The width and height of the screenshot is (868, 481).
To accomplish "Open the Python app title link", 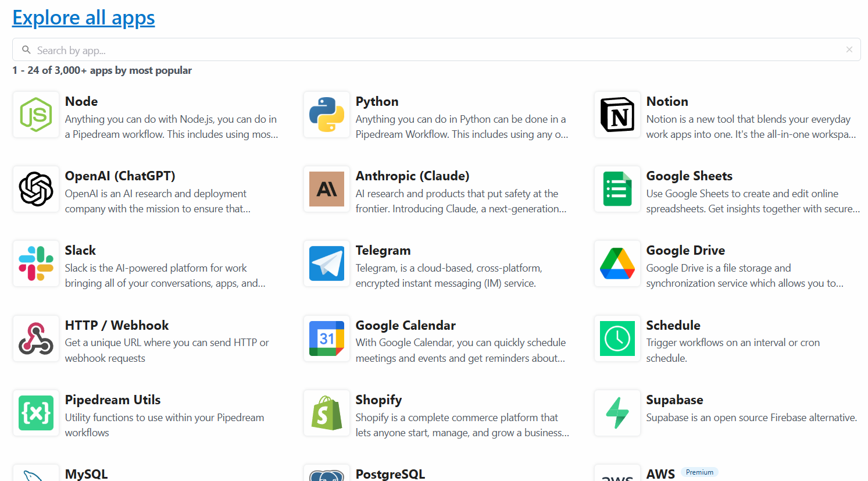I will [377, 101].
